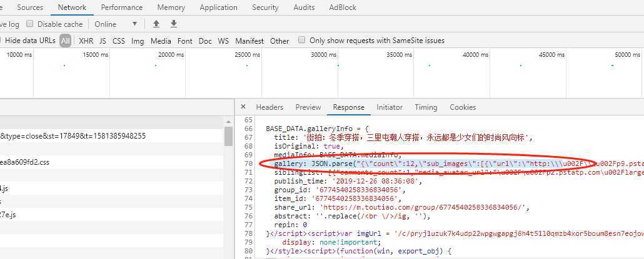Image resolution: width=644 pixels, height=259 pixels.
Task: Filter requests by Img
Action: [138, 41]
